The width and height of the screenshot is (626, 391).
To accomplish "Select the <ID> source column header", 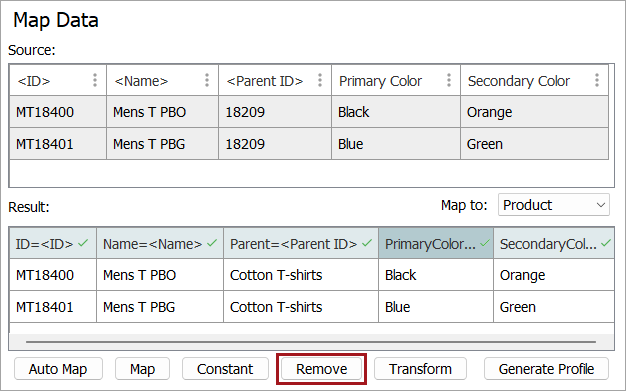I will pyautogui.click(x=58, y=80).
